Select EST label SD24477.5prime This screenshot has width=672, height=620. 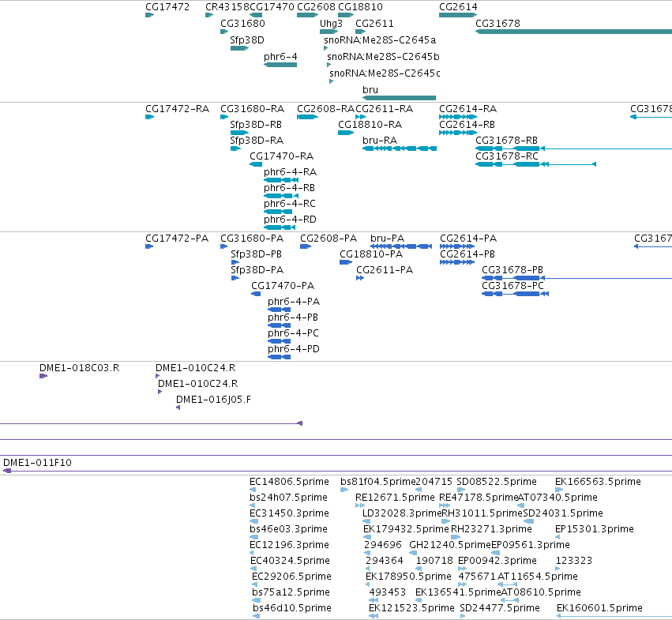500,608
